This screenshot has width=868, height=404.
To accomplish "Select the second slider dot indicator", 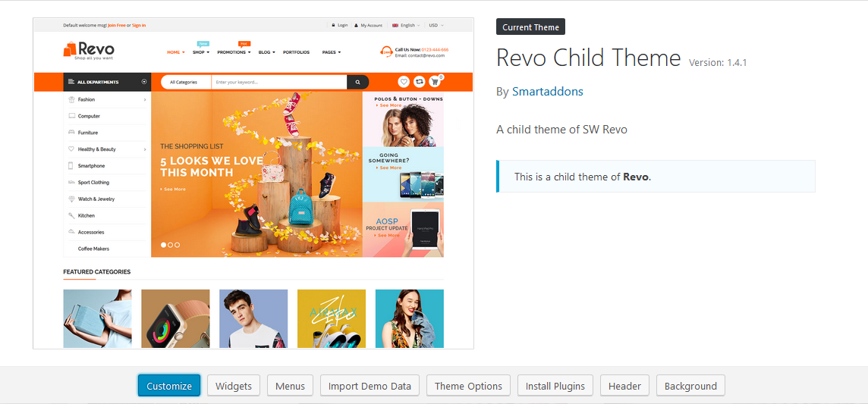I will [171, 244].
